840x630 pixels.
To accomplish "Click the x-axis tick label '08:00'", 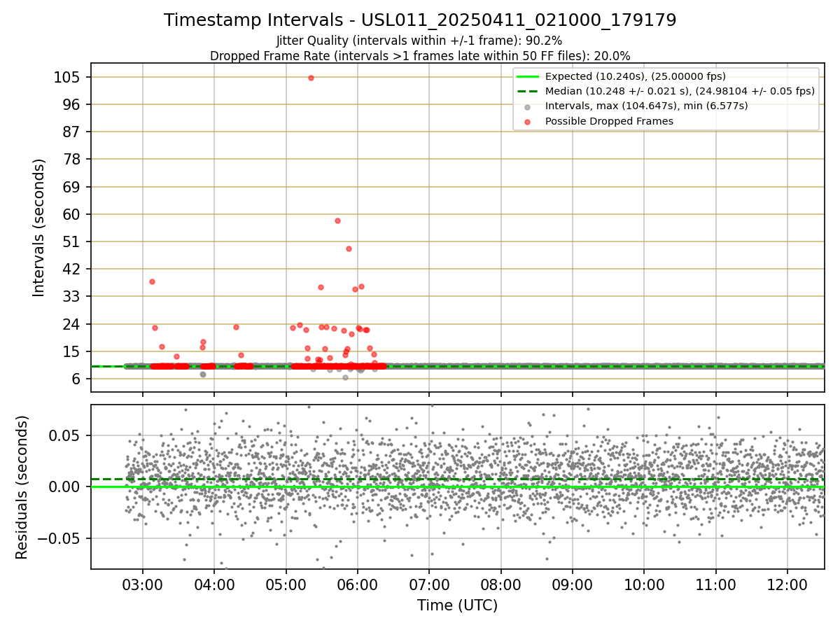I will coord(501,584).
